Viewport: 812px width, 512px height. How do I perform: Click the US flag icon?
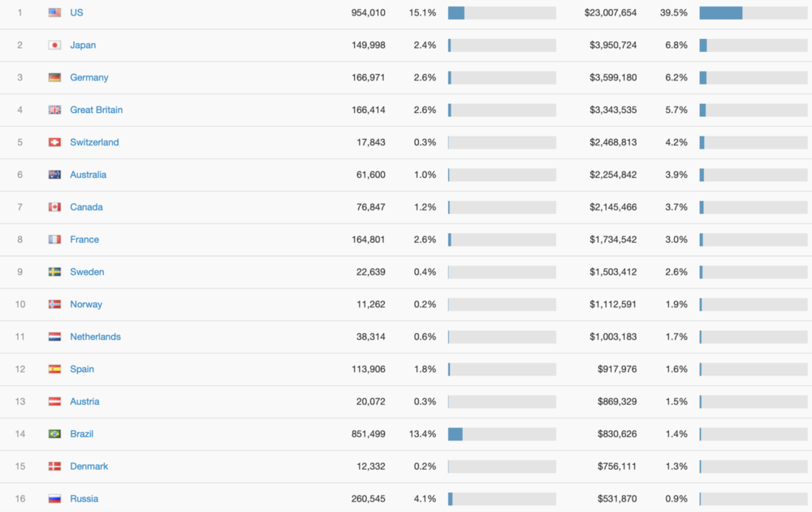pyautogui.click(x=54, y=13)
